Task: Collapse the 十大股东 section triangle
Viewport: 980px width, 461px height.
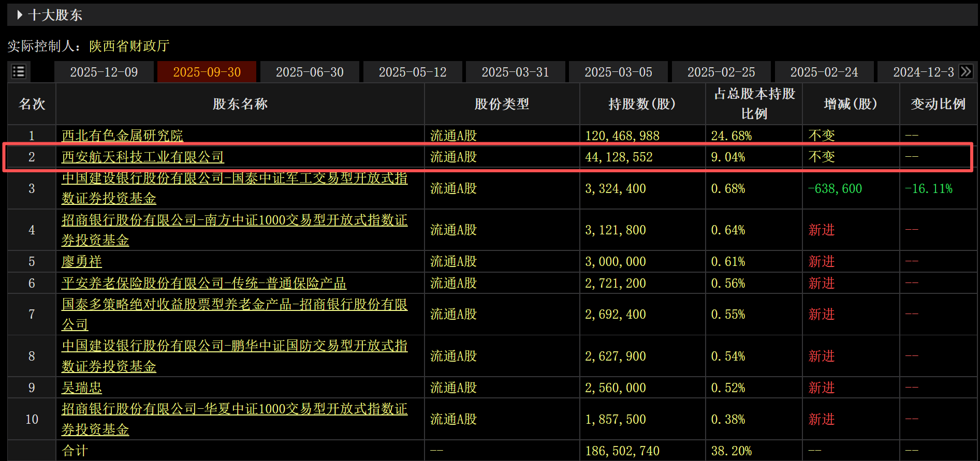Action: click(19, 15)
